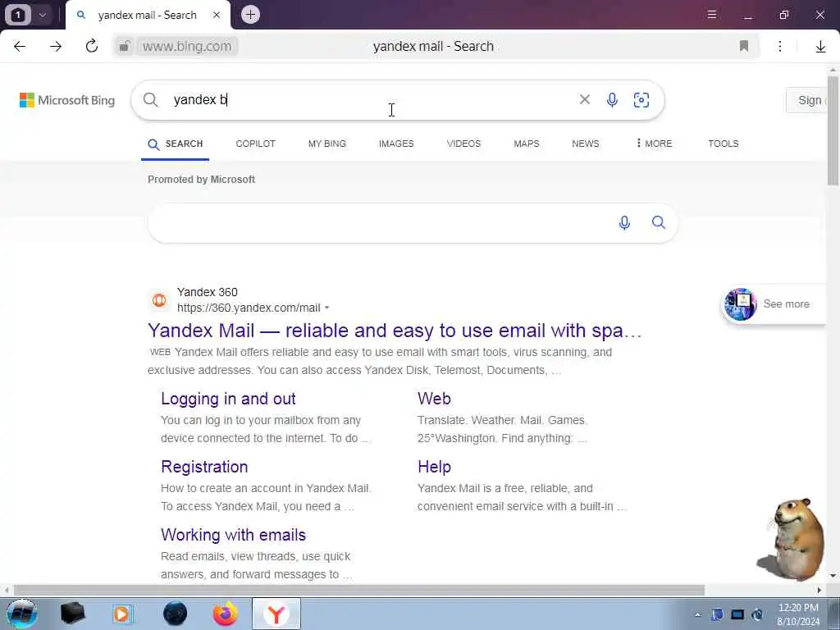The height and width of the screenshot is (630, 840).
Task: Click the Sign in button
Action: (806, 100)
